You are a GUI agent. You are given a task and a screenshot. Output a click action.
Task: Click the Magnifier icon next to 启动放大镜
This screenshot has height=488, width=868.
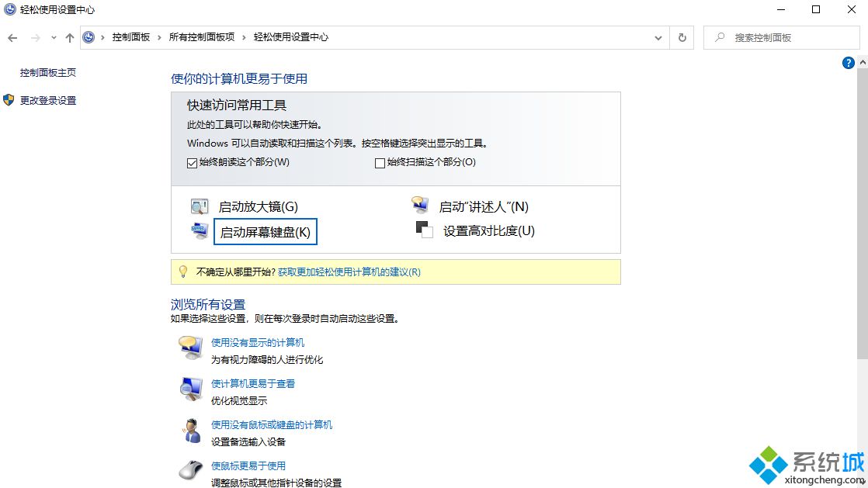(200, 206)
